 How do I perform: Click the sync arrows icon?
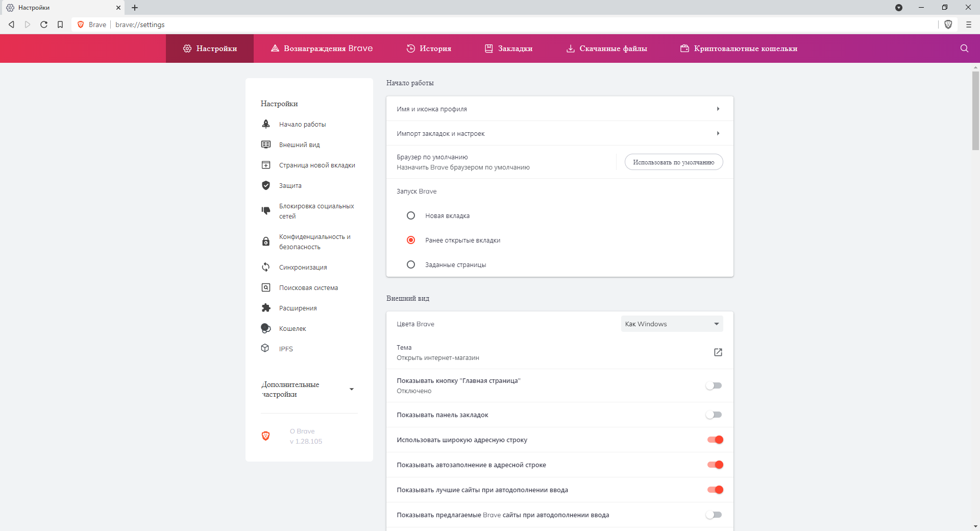(266, 267)
